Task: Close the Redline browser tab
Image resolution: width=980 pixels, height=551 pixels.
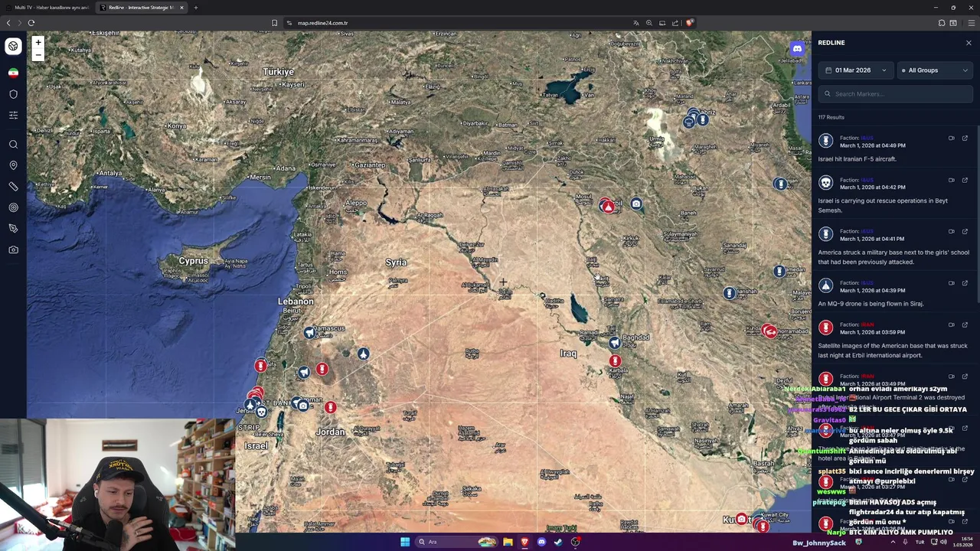Action: point(181,8)
